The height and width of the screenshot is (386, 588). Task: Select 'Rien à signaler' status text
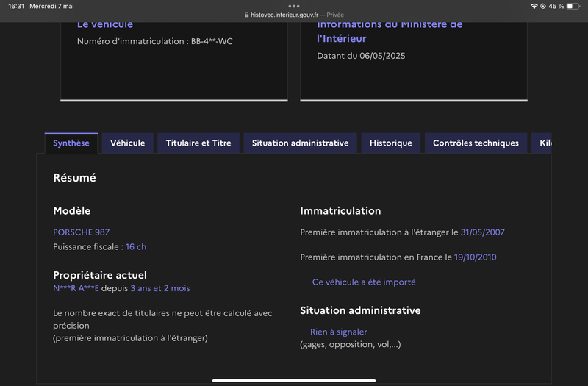point(339,332)
